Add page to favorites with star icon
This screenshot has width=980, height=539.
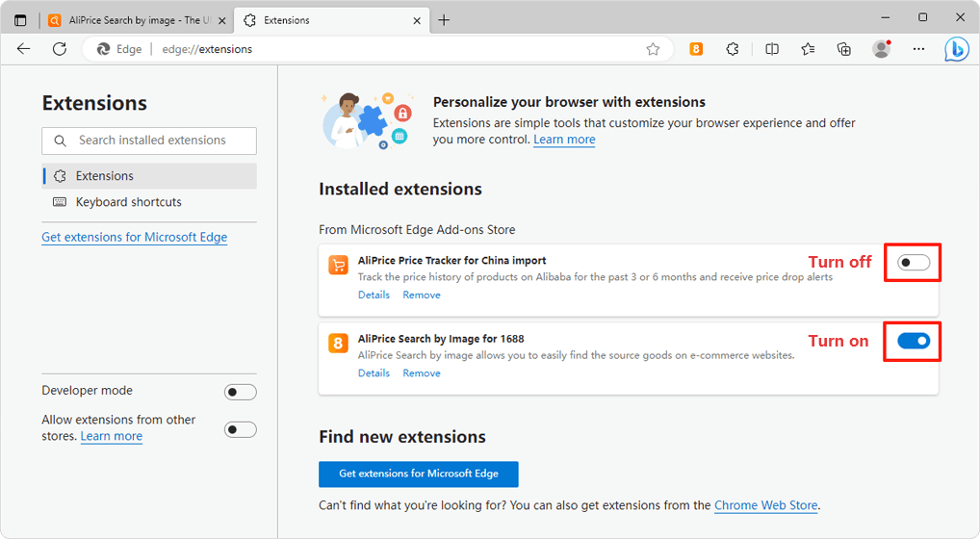click(653, 49)
